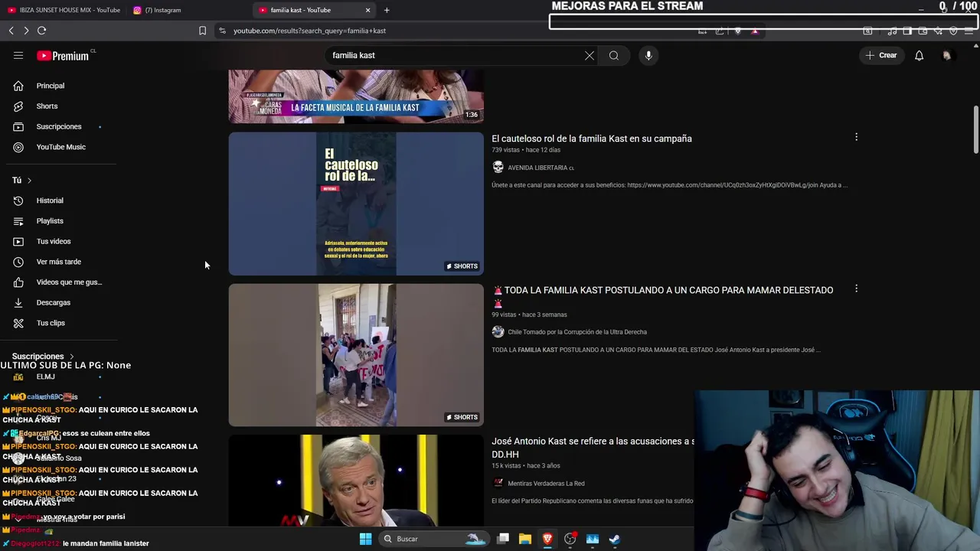Screen dimensions: 980x551
Task: Click the youtube.com address bar URL
Action: 309,31
